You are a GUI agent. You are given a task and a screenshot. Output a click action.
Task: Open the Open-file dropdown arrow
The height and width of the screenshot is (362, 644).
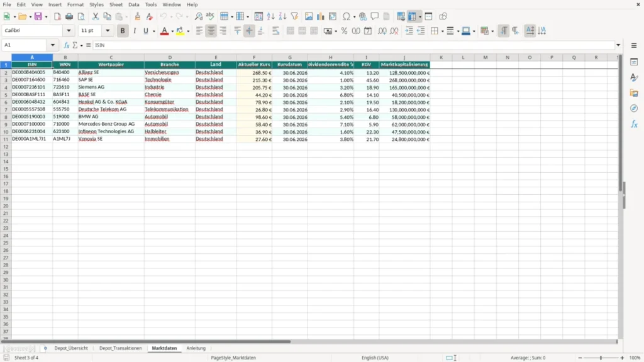pyautogui.click(x=30, y=17)
